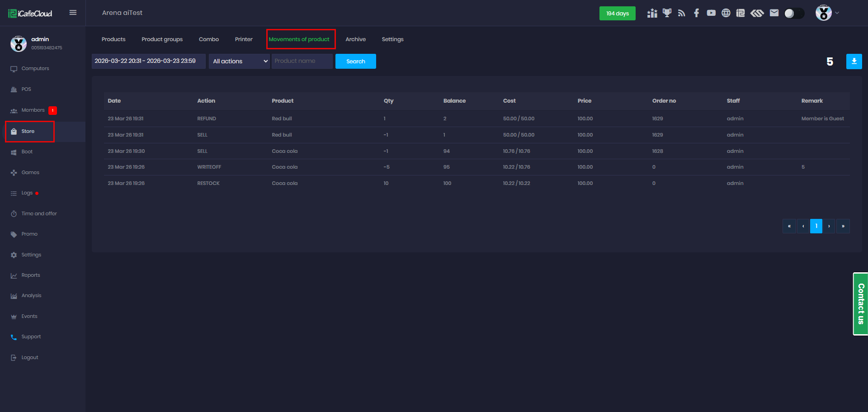Toggle the sidebar with the hamburger icon
Image resolution: width=868 pixels, height=412 pixels.
tap(73, 13)
